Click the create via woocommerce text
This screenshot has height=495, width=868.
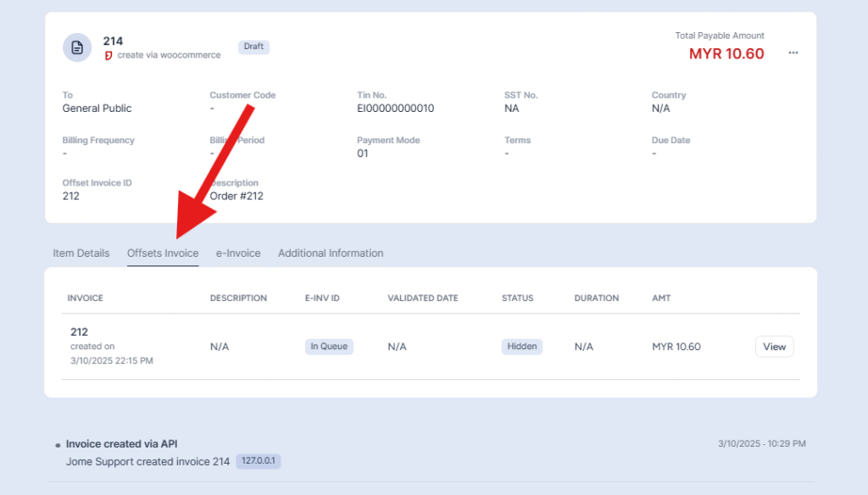[169, 55]
